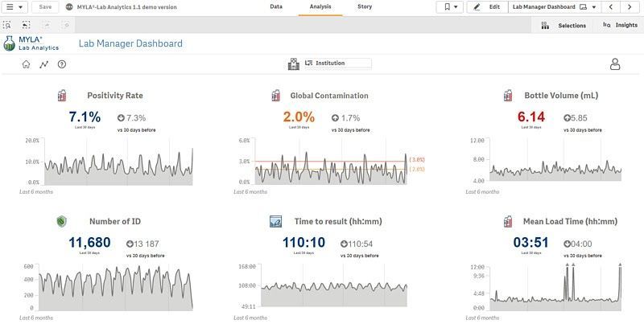Viewport: 644px width, 324px height.
Task: Switch to the Story tab
Action: tap(365, 6)
